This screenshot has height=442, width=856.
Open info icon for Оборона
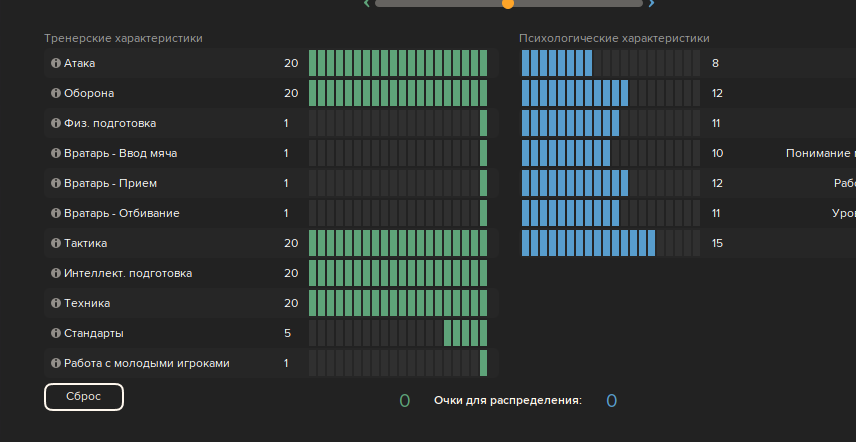point(55,93)
